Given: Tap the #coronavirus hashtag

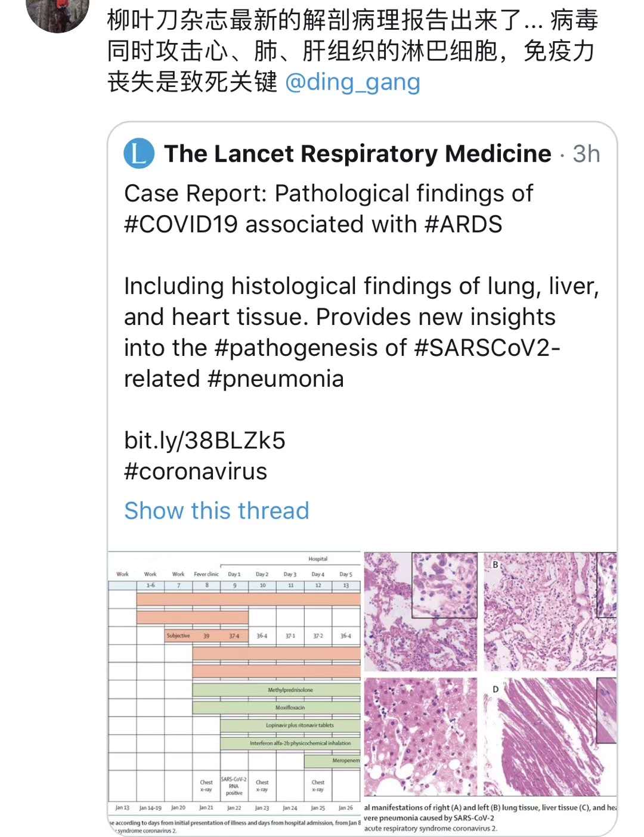Looking at the screenshot, I should pos(196,472).
